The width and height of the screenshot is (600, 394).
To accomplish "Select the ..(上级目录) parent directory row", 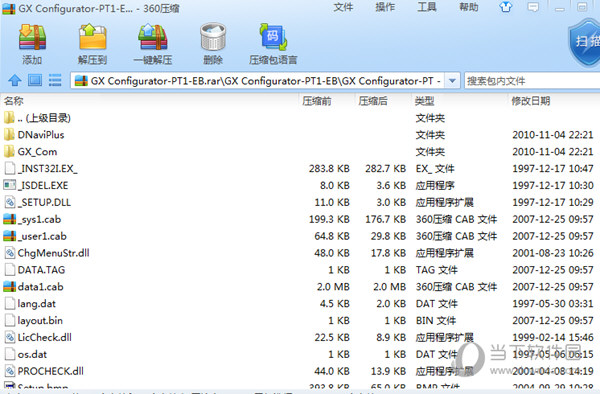I will tap(300, 118).
